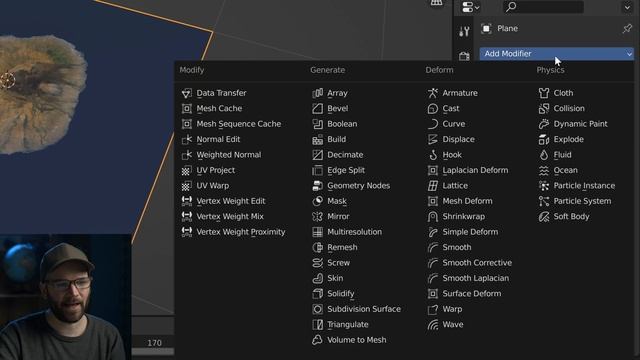Click the Mirror modifier icon
The width and height of the screenshot is (640, 360).
tap(318, 217)
